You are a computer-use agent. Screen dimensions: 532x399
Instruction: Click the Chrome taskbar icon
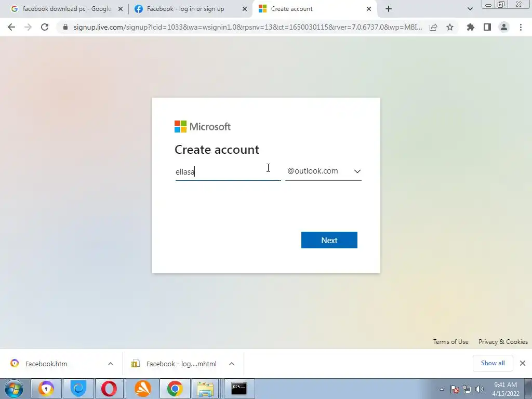click(x=175, y=389)
